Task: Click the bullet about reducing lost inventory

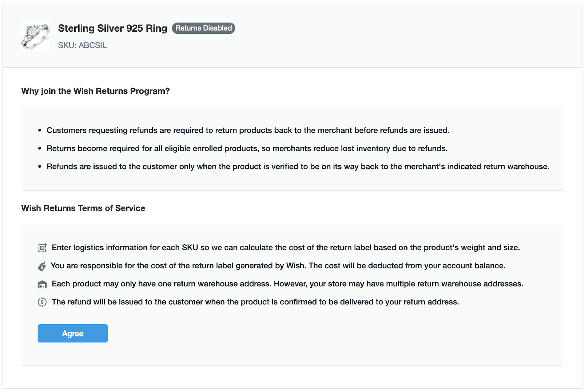Action: (x=247, y=149)
